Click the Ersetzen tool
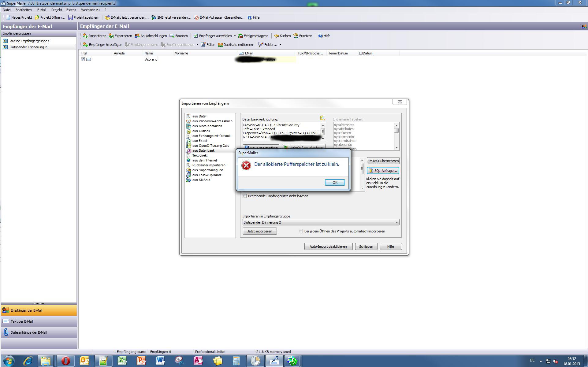This screenshot has width=588, height=367. (303, 36)
